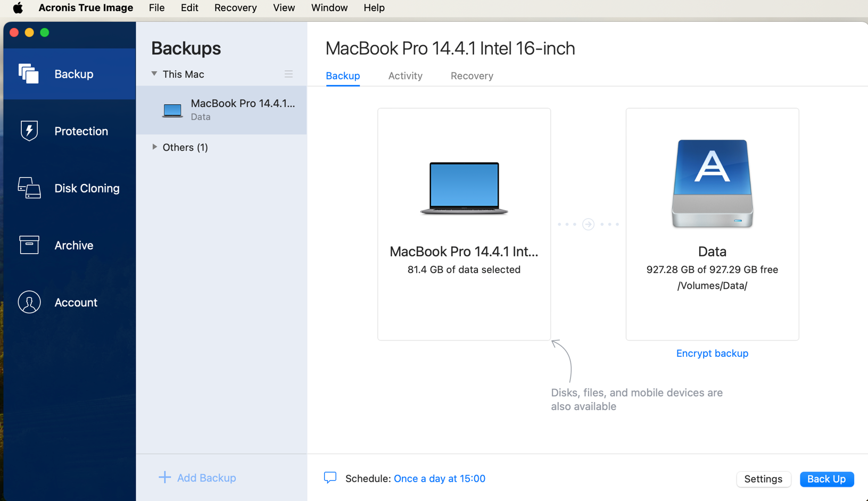Open the Account panel
The width and height of the screenshot is (868, 501).
(x=69, y=302)
